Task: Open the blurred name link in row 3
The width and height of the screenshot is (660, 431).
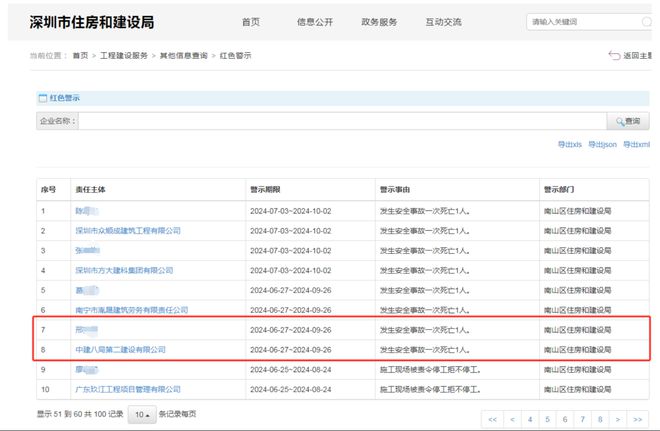Action: click(x=88, y=250)
